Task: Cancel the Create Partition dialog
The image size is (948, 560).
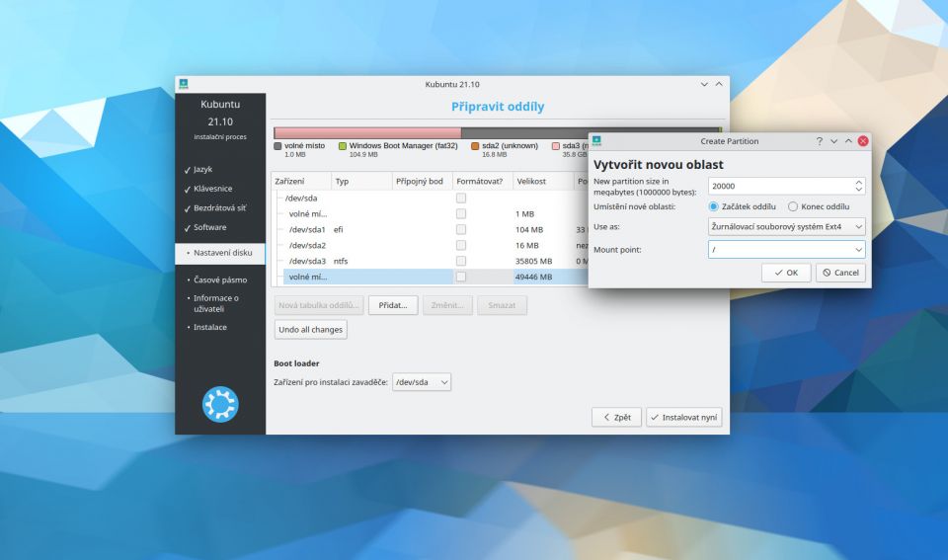Action: pos(840,273)
